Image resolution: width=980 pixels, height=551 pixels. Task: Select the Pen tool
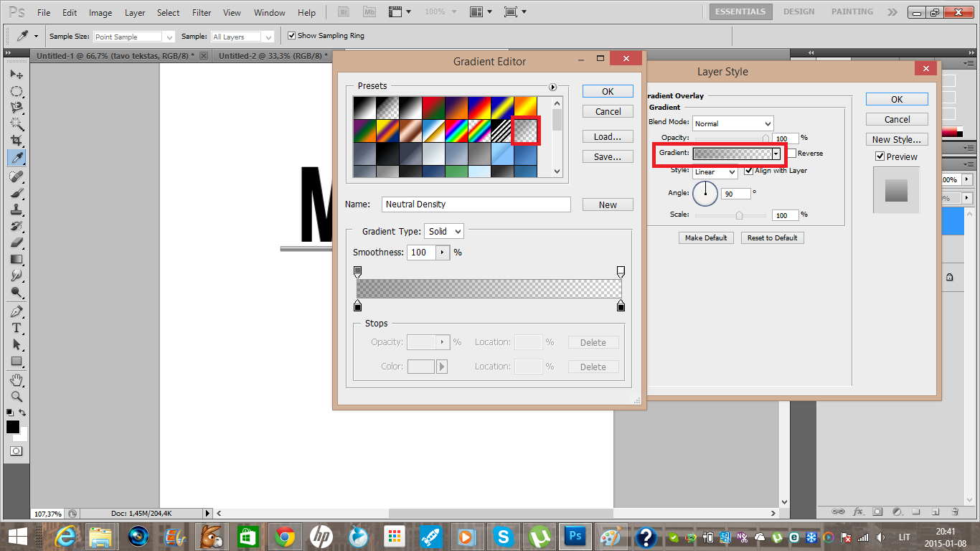(16, 311)
